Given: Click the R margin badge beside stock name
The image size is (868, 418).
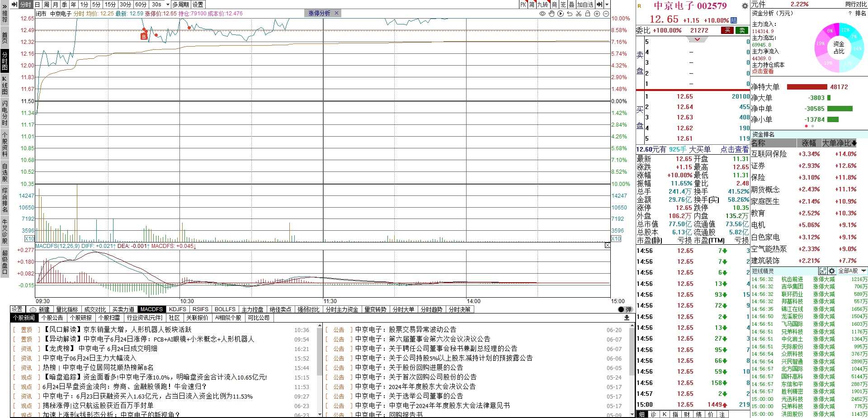Looking at the screenshot, I should 639,6.
